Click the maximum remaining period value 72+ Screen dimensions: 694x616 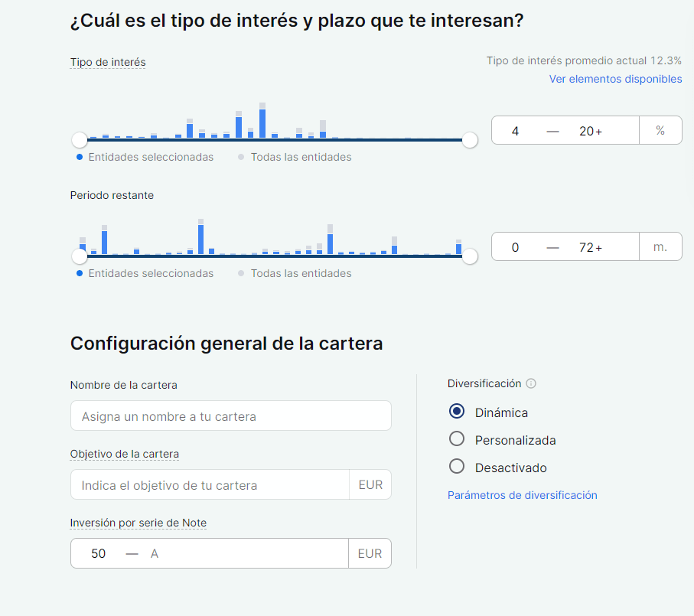(x=591, y=247)
